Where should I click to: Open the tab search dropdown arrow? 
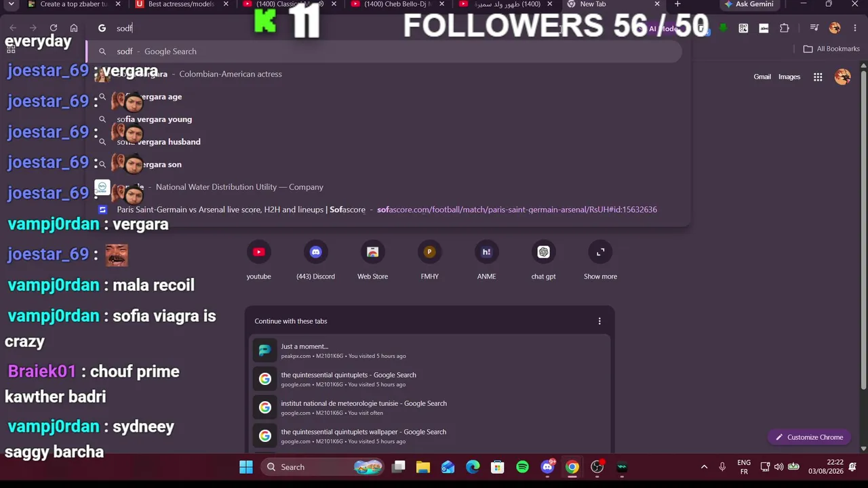coord(12,4)
